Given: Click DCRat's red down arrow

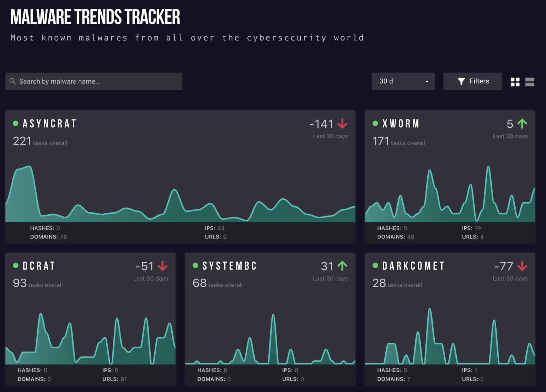Looking at the screenshot, I should (x=162, y=266).
